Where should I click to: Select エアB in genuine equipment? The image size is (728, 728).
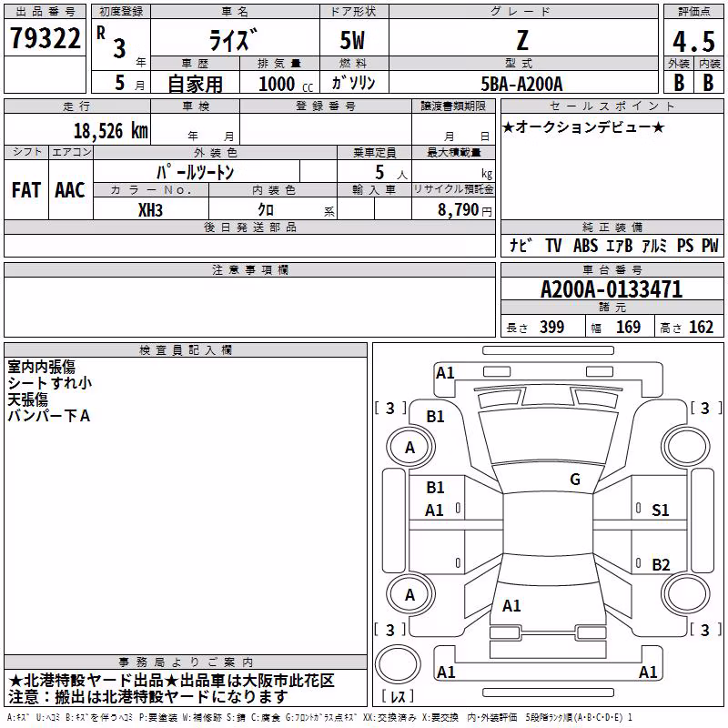click(620, 245)
